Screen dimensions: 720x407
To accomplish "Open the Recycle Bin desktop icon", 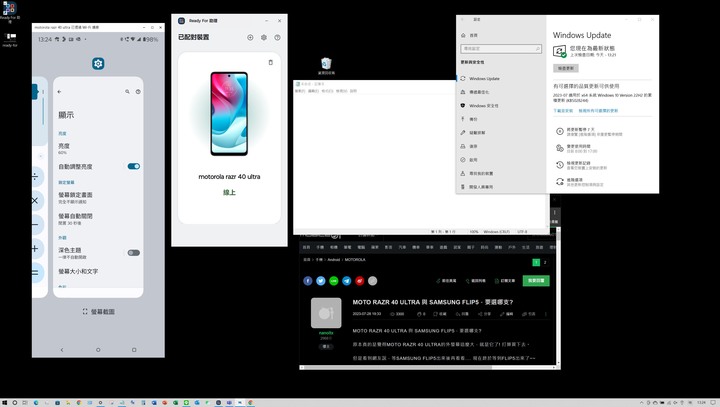I will [x=326, y=66].
